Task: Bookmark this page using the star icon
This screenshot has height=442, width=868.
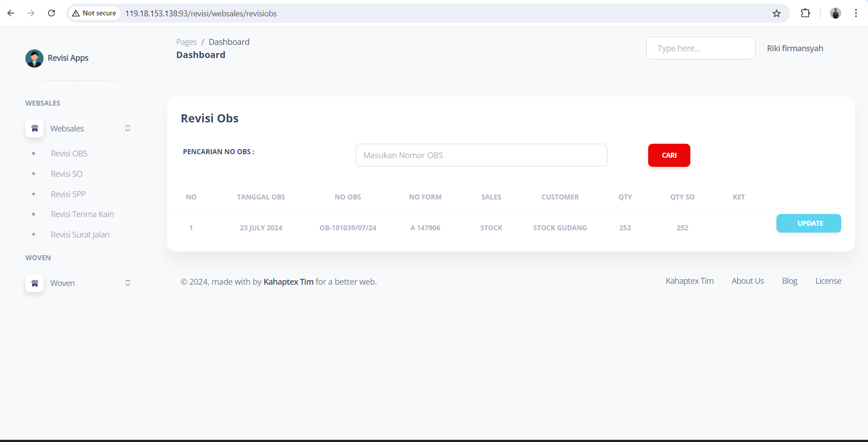Action: click(776, 13)
